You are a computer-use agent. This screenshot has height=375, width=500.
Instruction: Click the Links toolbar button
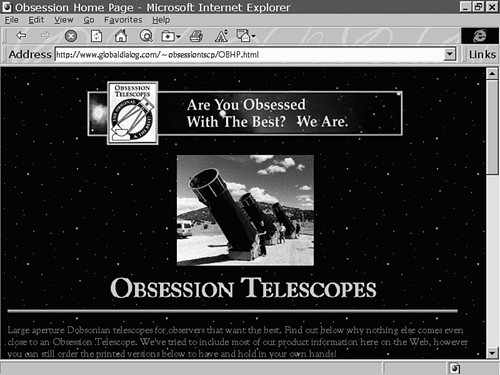coord(482,54)
